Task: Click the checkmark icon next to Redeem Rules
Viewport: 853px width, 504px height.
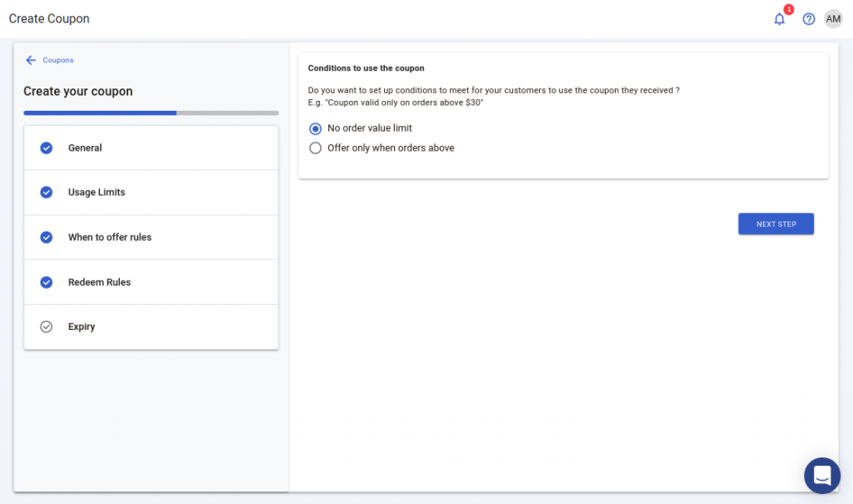Action: pyautogui.click(x=47, y=282)
